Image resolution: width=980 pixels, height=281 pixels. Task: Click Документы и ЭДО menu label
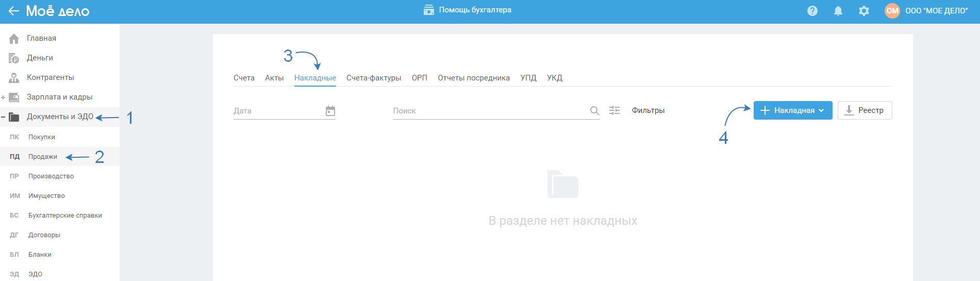(60, 117)
